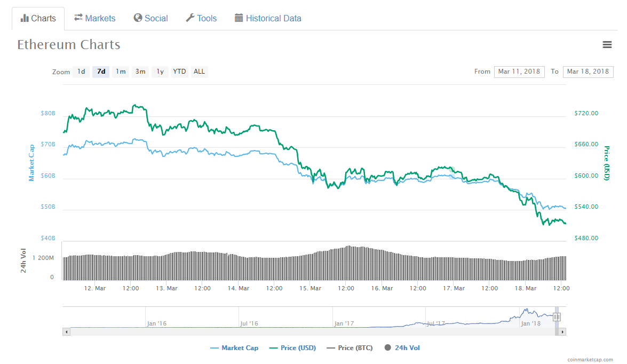Image resolution: width=627 pixels, height=364 pixels.
Task: Click the 12. Mar date axis label
Action: [x=95, y=288]
